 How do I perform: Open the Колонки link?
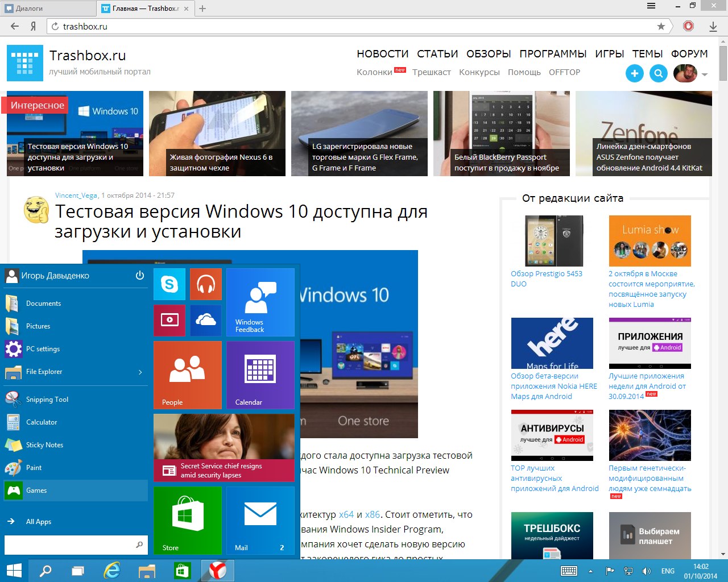pos(374,72)
